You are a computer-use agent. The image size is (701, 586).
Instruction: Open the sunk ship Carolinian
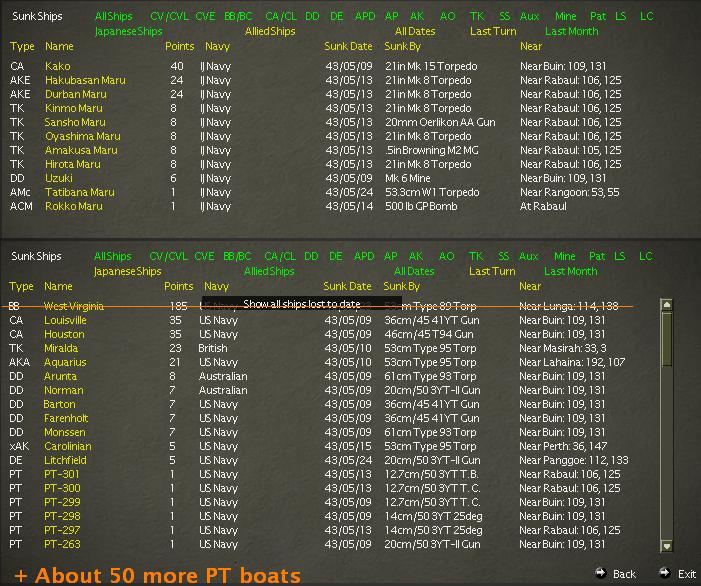pyautogui.click(x=68, y=446)
